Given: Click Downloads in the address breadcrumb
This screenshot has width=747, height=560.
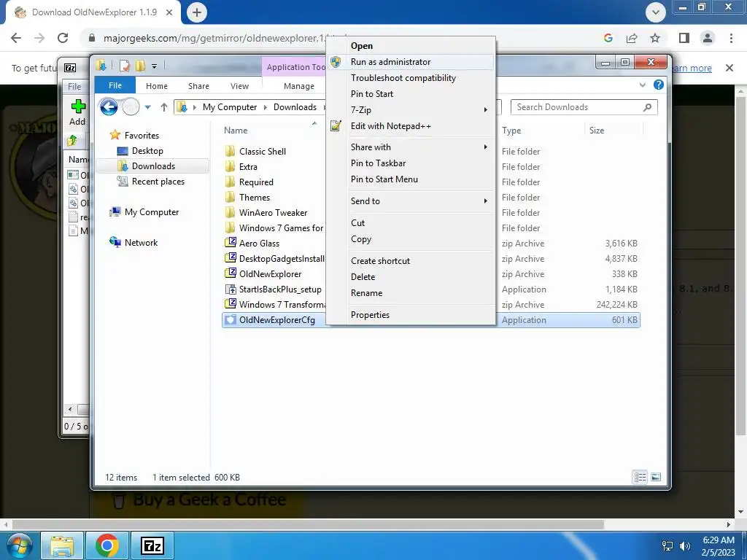Looking at the screenshot, I should 295,107.
